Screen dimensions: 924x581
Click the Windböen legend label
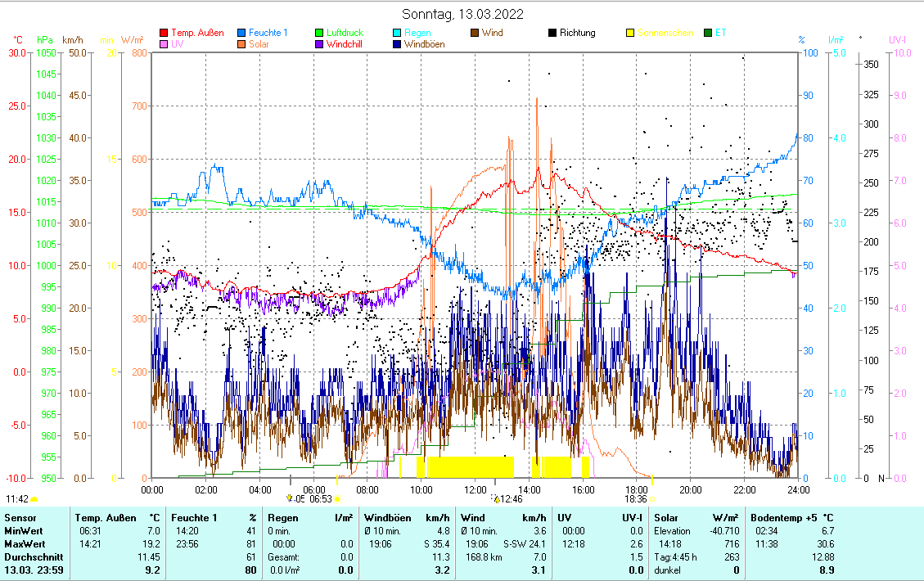tap(424, 44)
